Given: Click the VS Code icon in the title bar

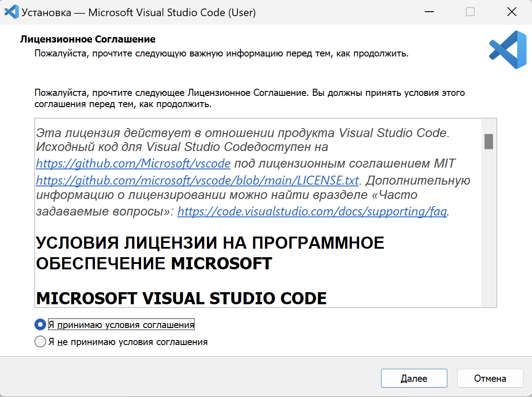Looking at the screenshot, I should (x=11, y=12).
